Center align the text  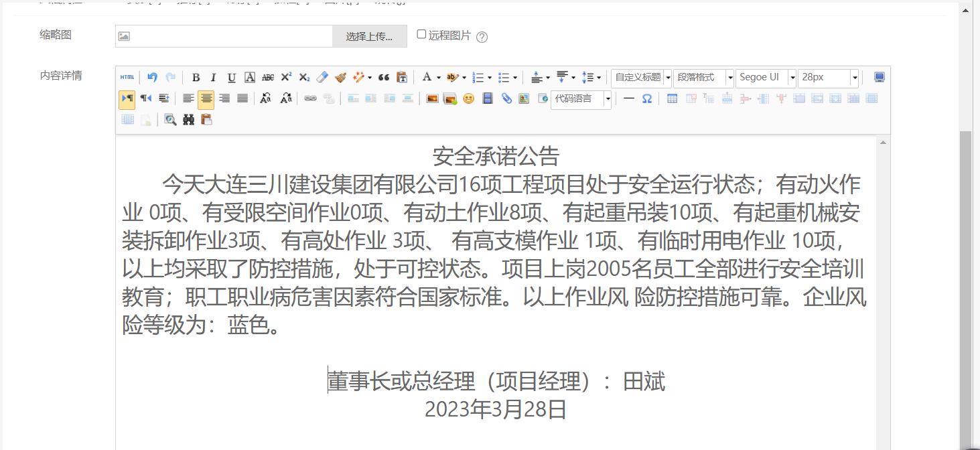206,99
